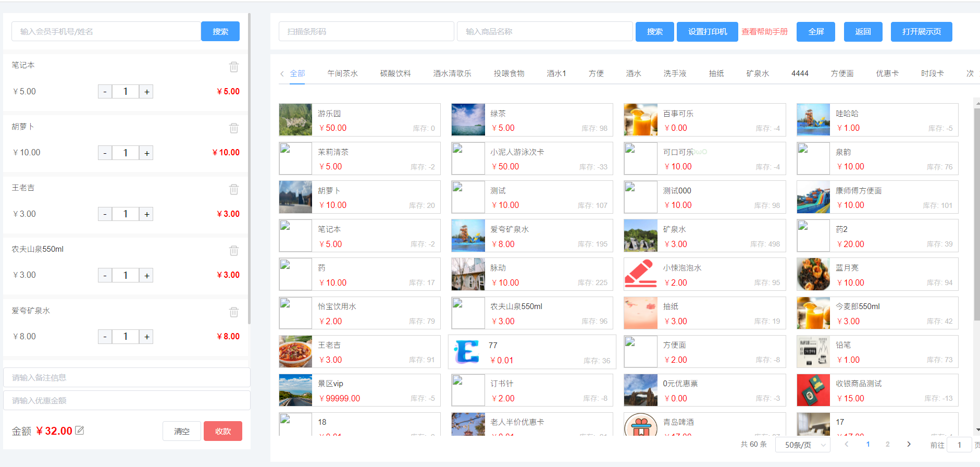The height and width of the screenshot is (467, 980).
Task: Increase 农夫山泉550ml quantity with plus
Action: (146, 275)
